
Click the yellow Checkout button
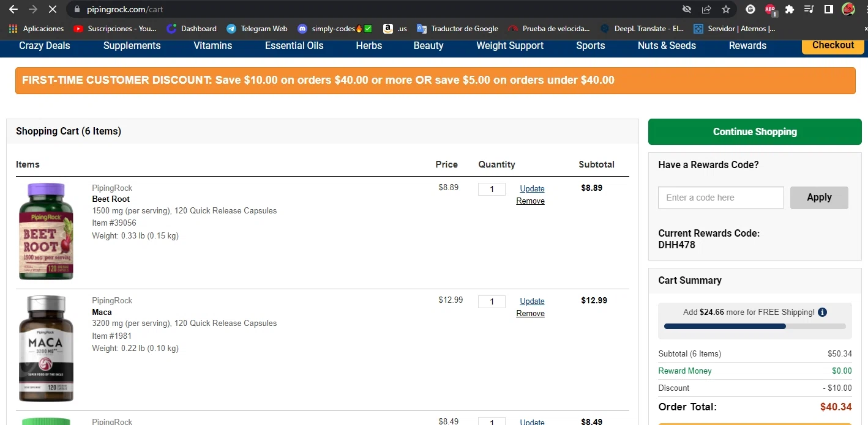[x=832, y=45]
